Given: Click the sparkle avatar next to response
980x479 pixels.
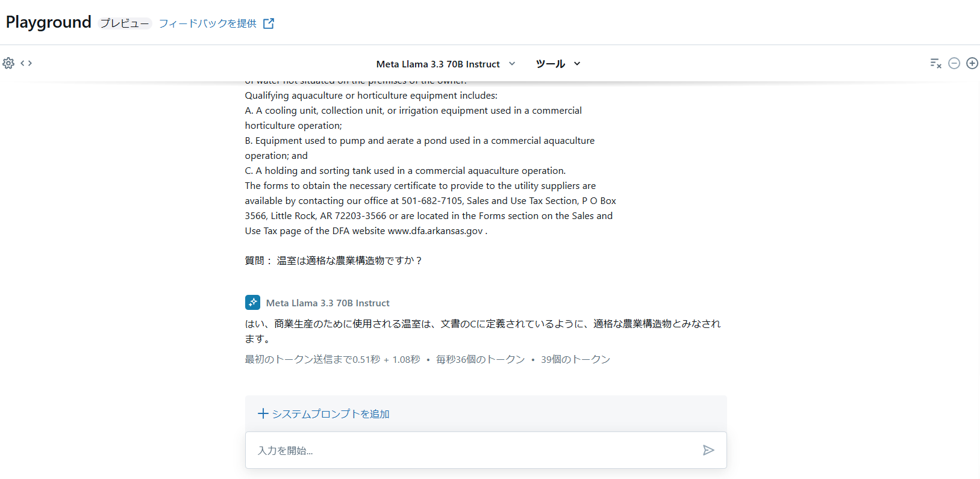Looking at the screenshot, I should point(252,303).
